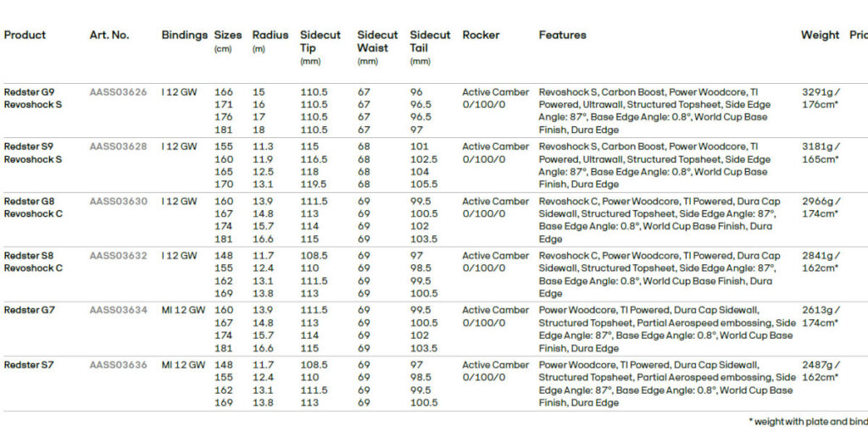Click the Product column header

click(x=25, y=36)
